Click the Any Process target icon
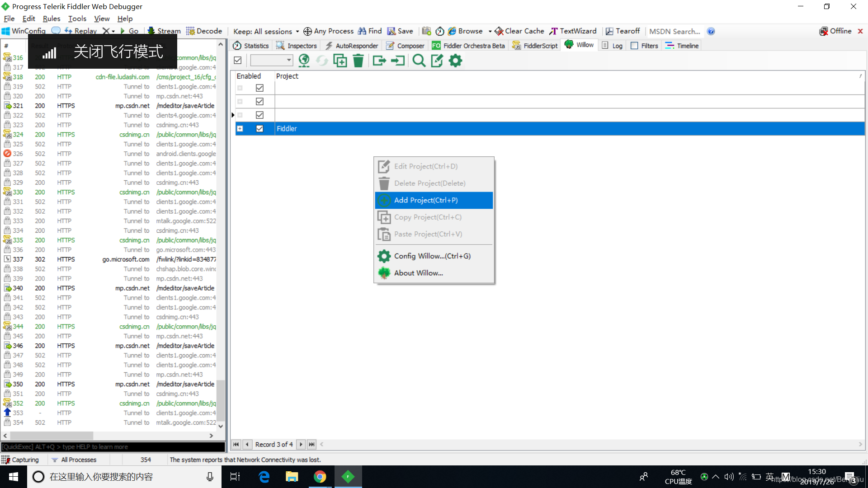868x488 pixels. [307, 31]
